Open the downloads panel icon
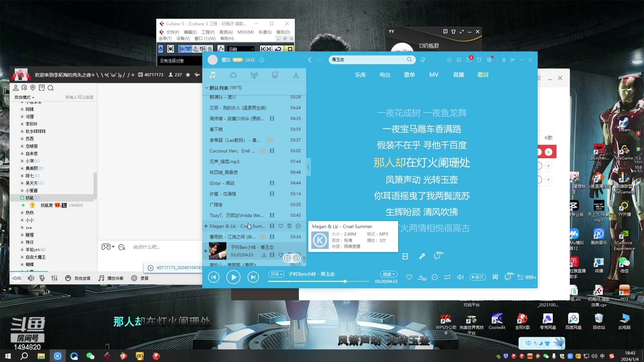The width and height of the screenshot is (644, 362). pyautogui.click(x=296, y=75)
